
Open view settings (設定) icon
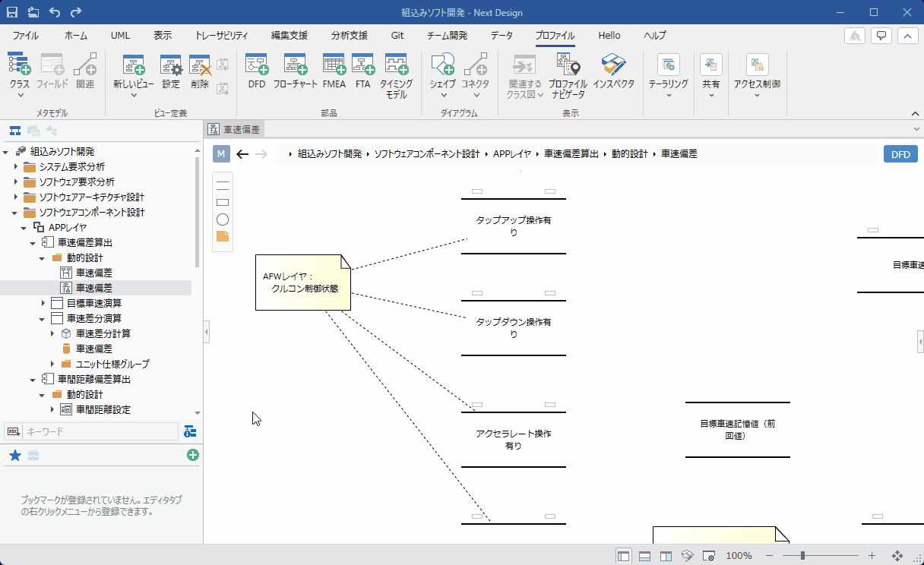click(x=171, y=64)
